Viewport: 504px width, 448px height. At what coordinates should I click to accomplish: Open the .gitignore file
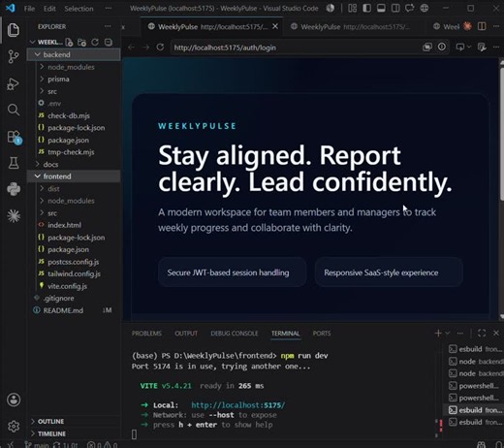pos(74,298)
